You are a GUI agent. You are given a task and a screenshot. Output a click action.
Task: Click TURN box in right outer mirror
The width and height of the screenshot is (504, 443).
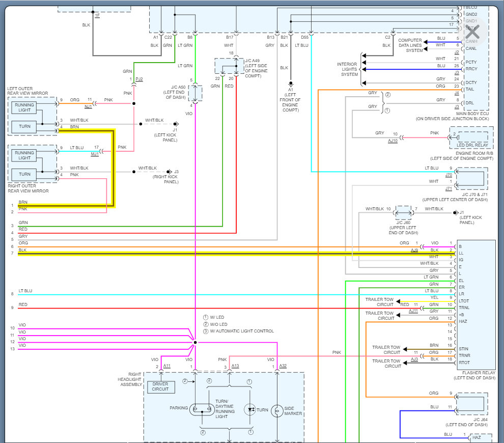click(24, 174)
